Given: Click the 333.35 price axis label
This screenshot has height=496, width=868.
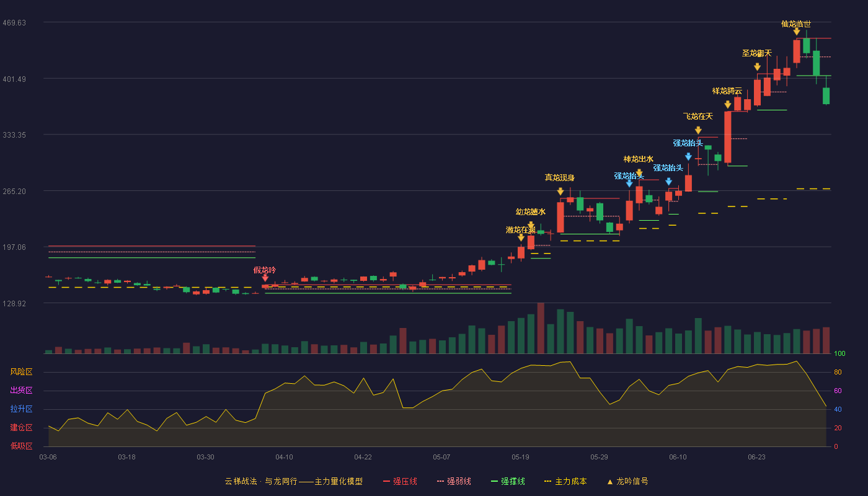Looking at the screenshot, I should coord(14,135).
